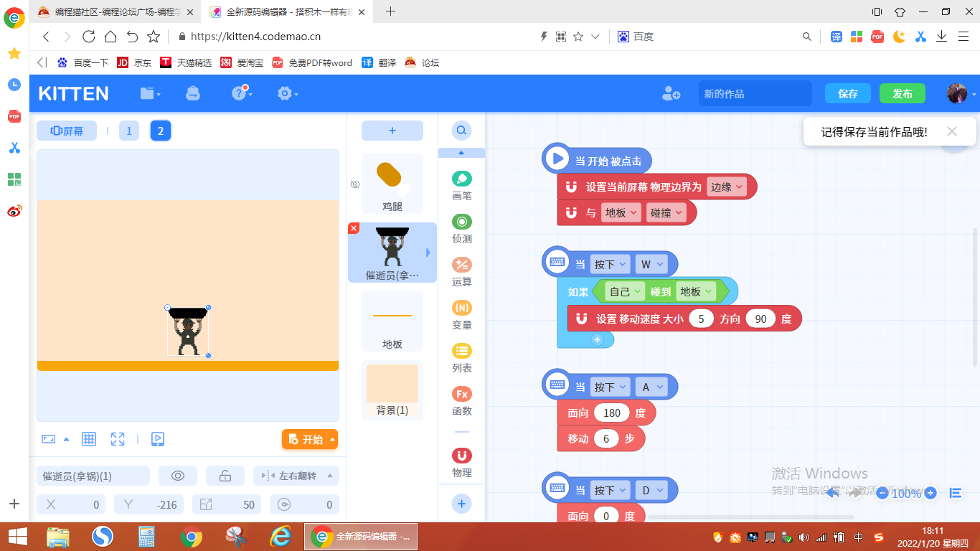This screenshot has width=980, height=551.
Task: Select the 背景(1) thumbnail
Action: (392, 390)
